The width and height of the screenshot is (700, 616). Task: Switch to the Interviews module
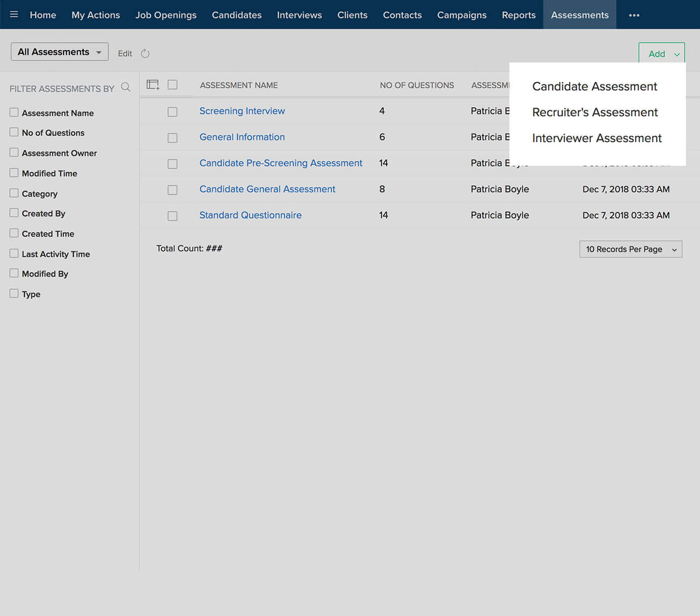click(299, 15)
